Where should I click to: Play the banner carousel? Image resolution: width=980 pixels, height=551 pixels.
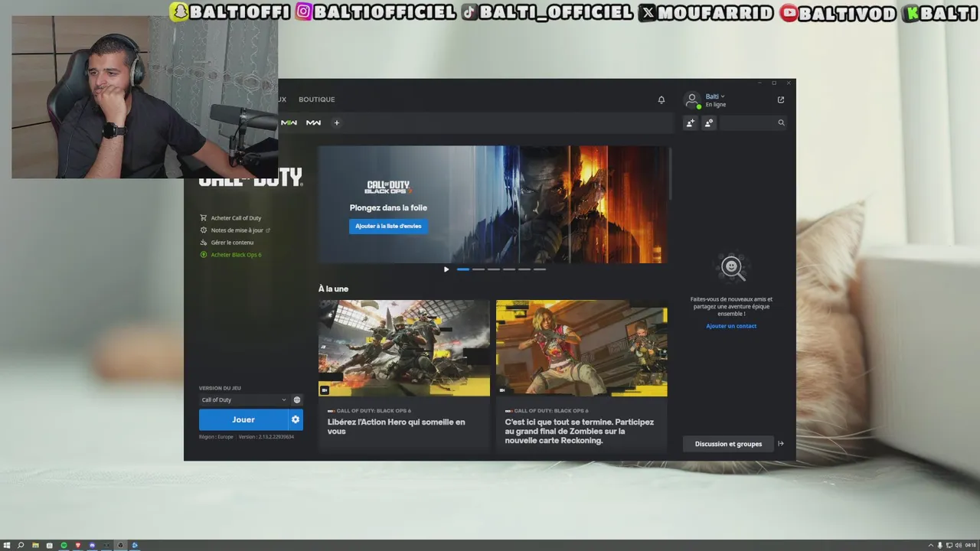click(x=446, y=269)
